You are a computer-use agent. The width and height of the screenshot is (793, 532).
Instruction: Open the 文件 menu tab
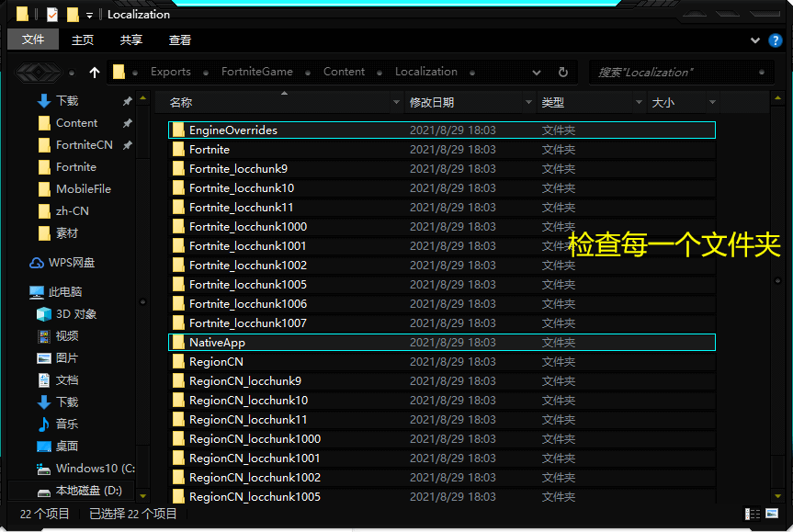coord(33,40)
